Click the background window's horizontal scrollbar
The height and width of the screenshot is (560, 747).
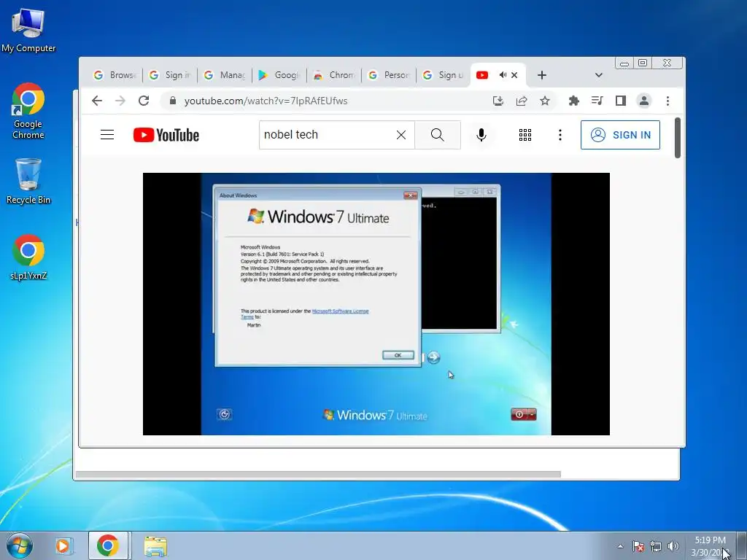click(x=318, y=474)
